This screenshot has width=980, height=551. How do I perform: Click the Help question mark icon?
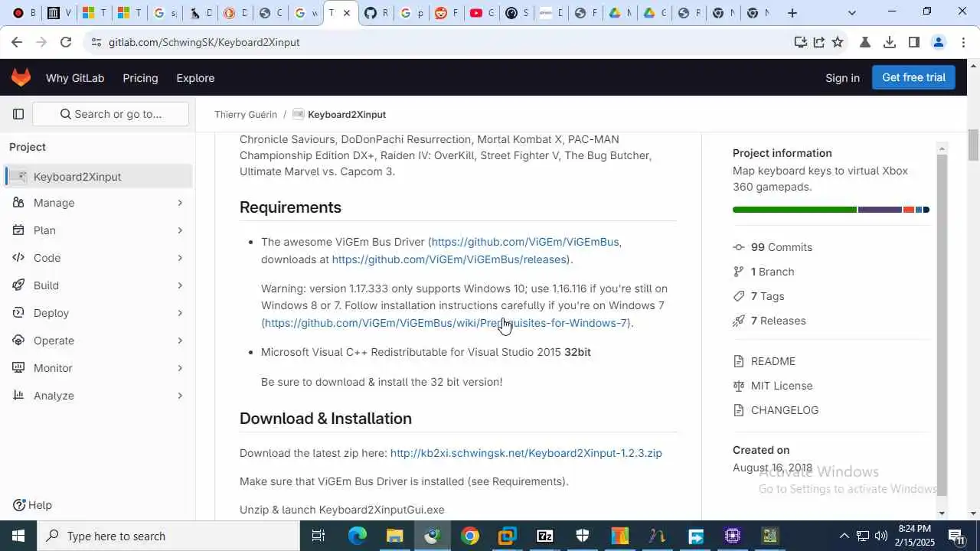point(19,505)
